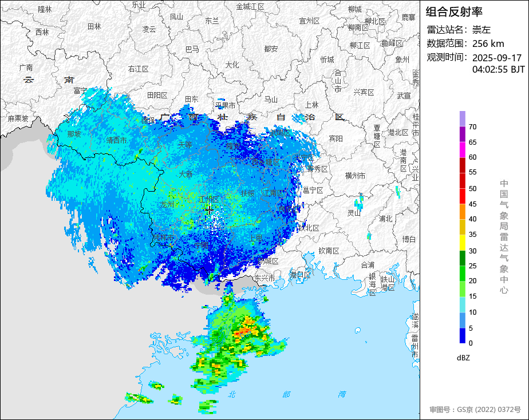529x420 pixels.
Task: Click the 田阳区 label
Action: click(x=157, y=96)
